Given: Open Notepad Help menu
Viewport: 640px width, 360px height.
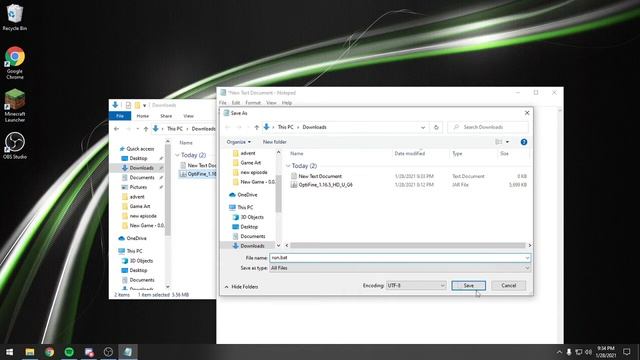Looking at the screenshot, I should pos(287,103).
